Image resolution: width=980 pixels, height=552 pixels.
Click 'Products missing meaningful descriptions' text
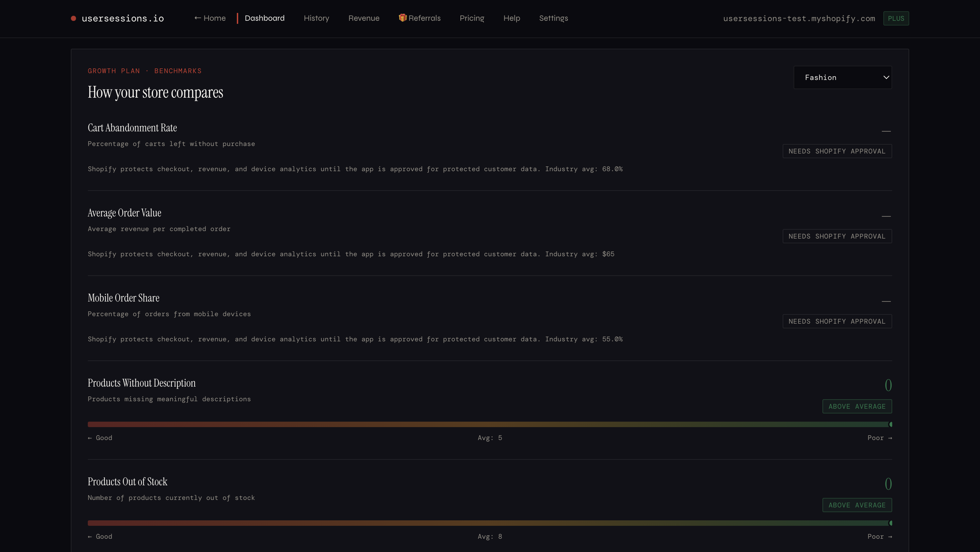169,399
